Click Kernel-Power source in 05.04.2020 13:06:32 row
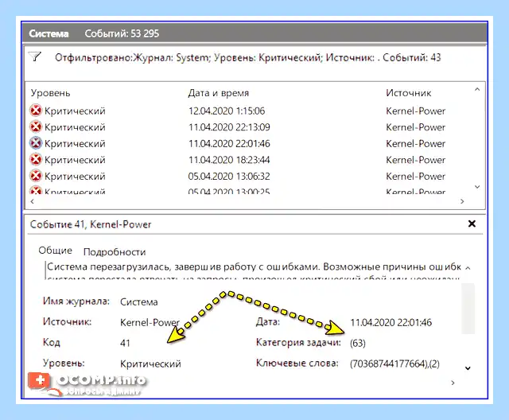Image resolution: width=509 pixels, height=420 pixels. 415,177
